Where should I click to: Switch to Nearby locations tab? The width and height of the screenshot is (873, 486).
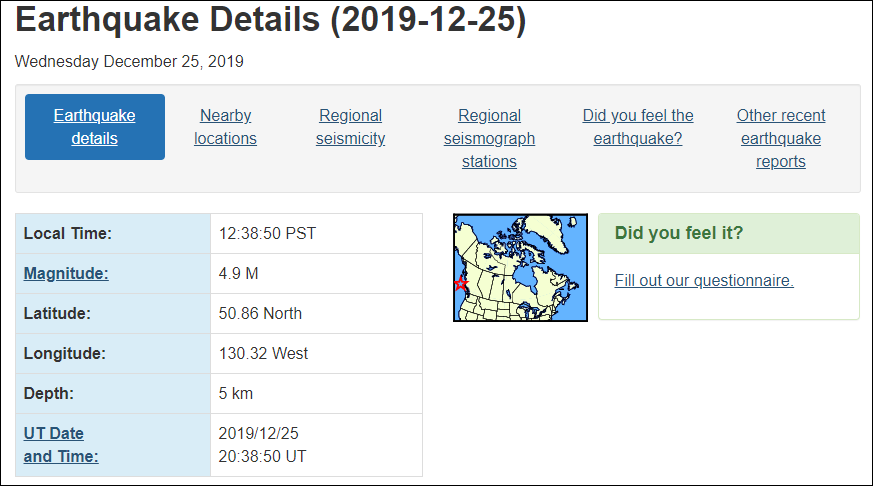(x=225, y=127)
